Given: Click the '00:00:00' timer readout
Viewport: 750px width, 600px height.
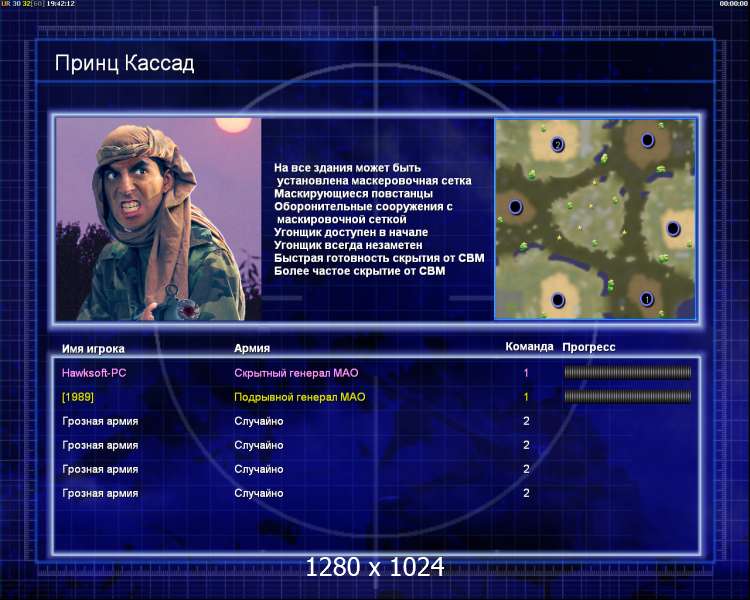Looking at the screenshot, I should click(733, 4).
